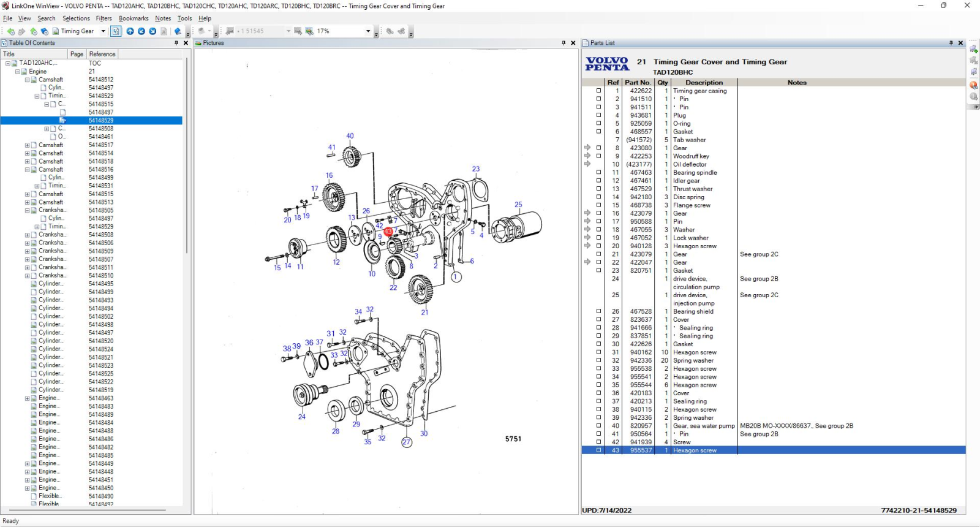Close the Table Of Contents panel

186,43
